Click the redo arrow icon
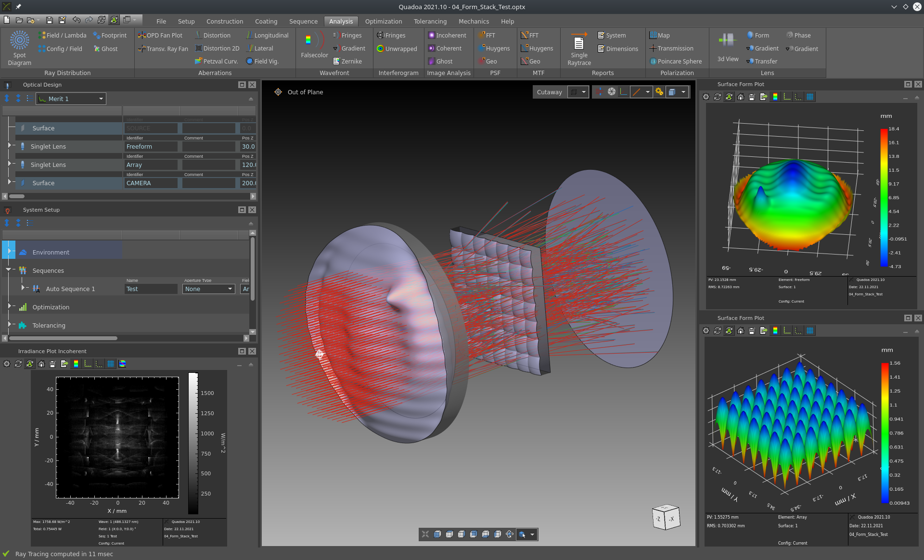This screenshot has height=560, width=924. [89, 20]
